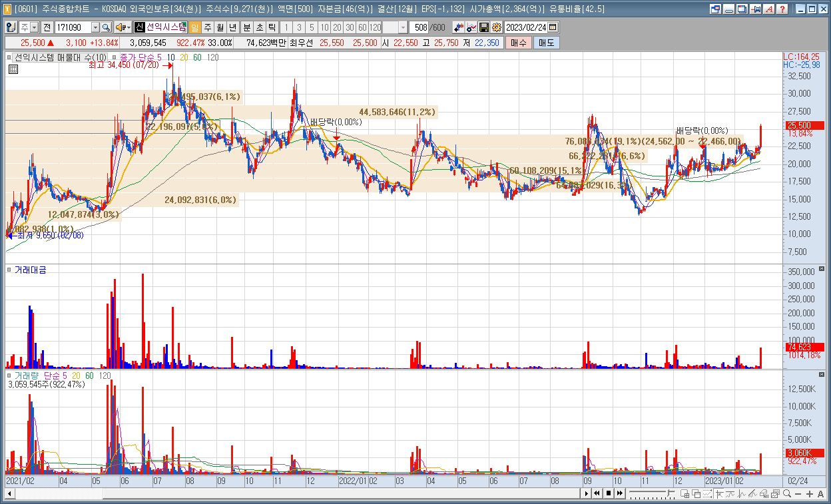The height and width of the screenshot is (504, 831).
Task: Save chart with the floppy disk icon
Action: (484, 27)
